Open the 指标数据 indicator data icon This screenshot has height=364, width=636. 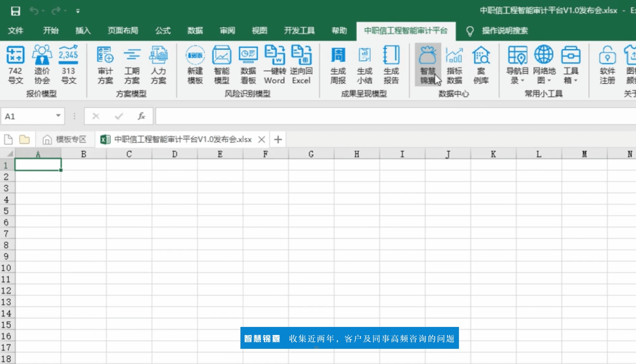coord(454,64)
